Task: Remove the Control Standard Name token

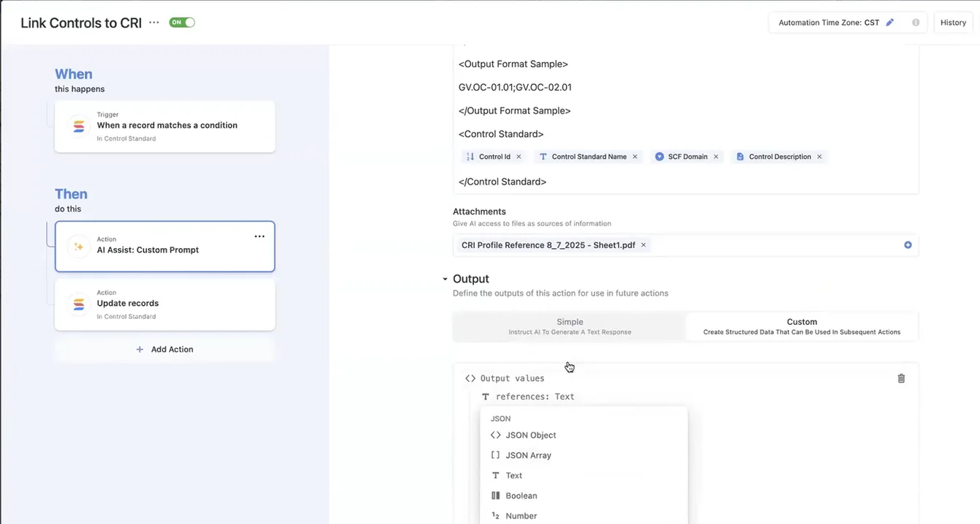Action: [x=635, y=157]
